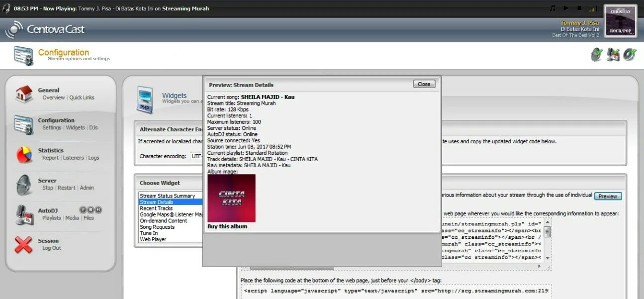This screenshot has height=299, width=644.
Task: Click the Preview button
Action: tap(608, 197)
